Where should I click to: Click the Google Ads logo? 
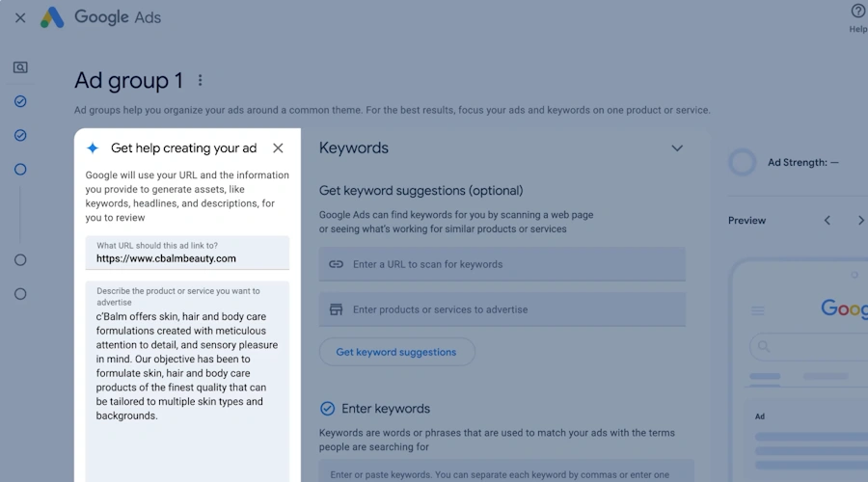click(x=52, y=17)
